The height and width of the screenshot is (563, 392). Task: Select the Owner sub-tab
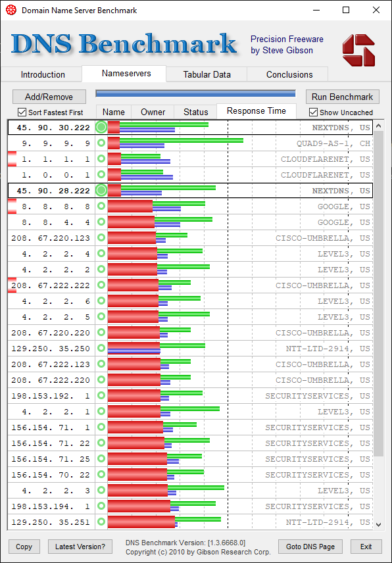pos(153,112)
